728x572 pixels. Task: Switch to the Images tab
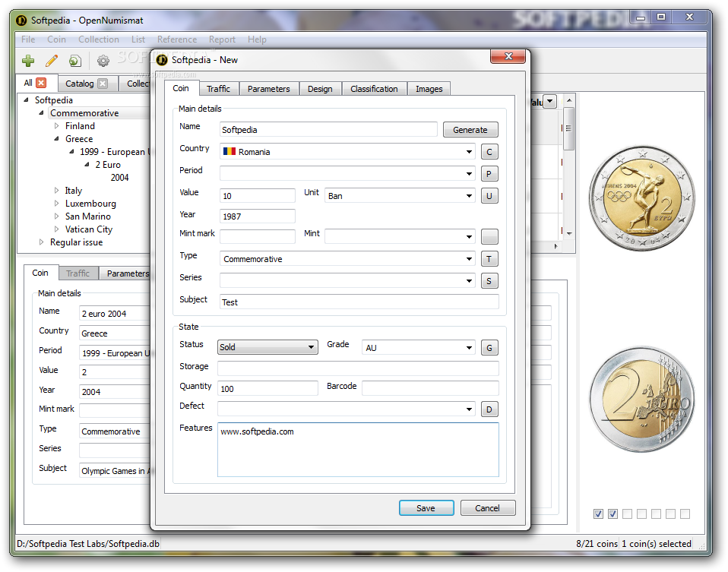coord(429,89)
